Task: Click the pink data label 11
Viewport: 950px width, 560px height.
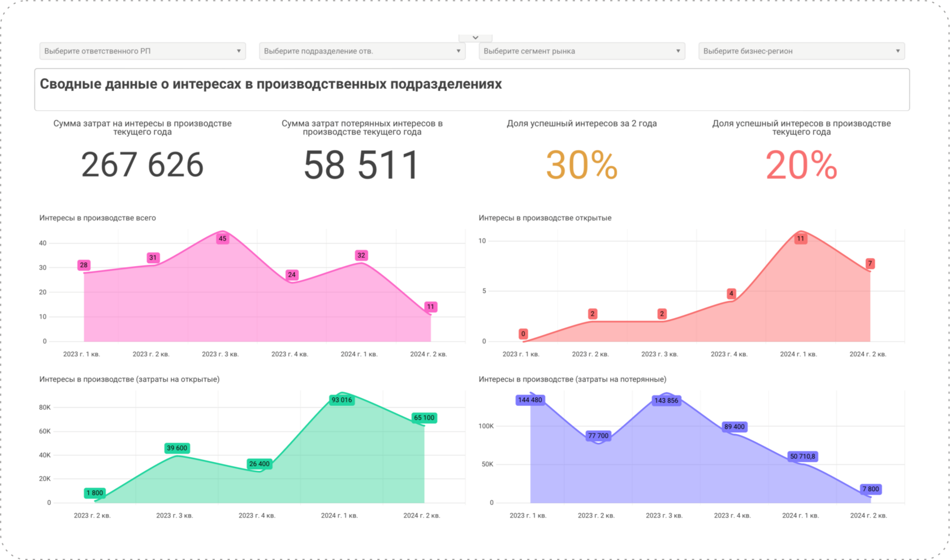Action: point(431,307)
